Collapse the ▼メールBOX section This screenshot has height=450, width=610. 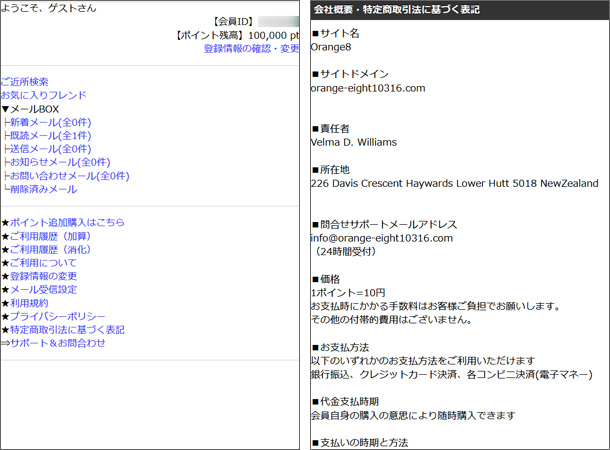click(30, 109)
